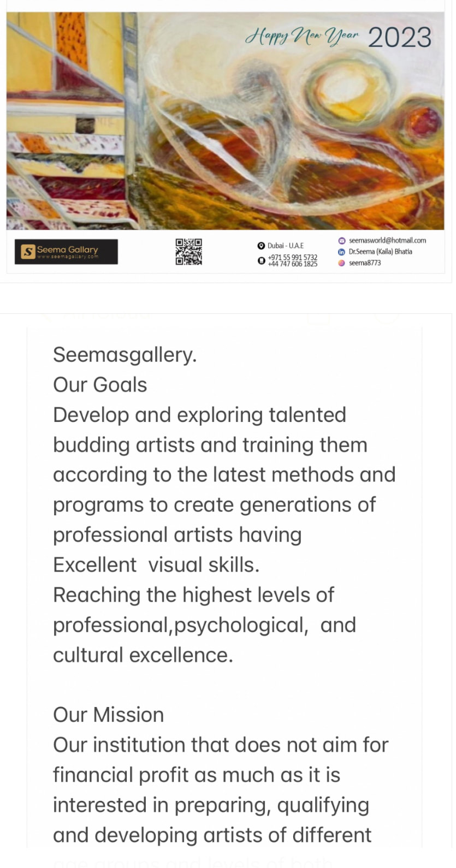The width and height of the screenshot is (456, 868).
Task: Tap the +44 747 606 1825 phone number
Action: [292, 264]
